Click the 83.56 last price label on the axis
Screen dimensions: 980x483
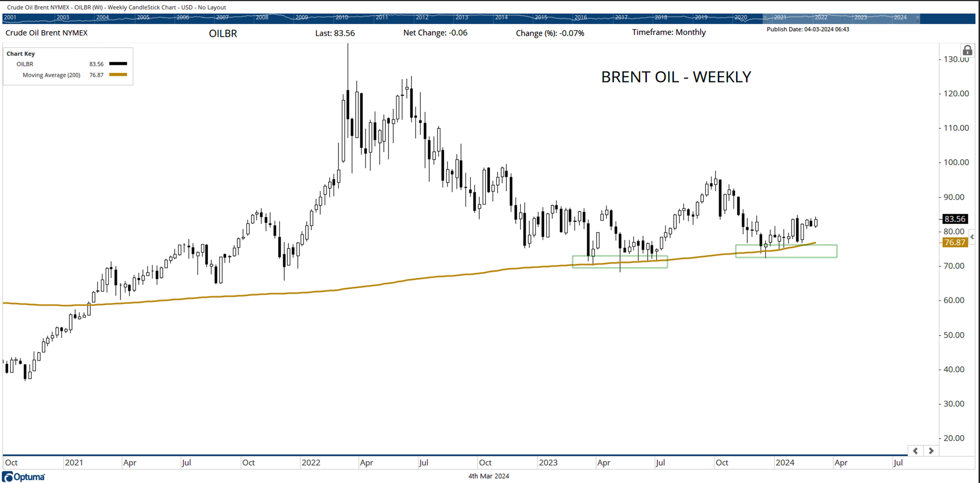954,219
